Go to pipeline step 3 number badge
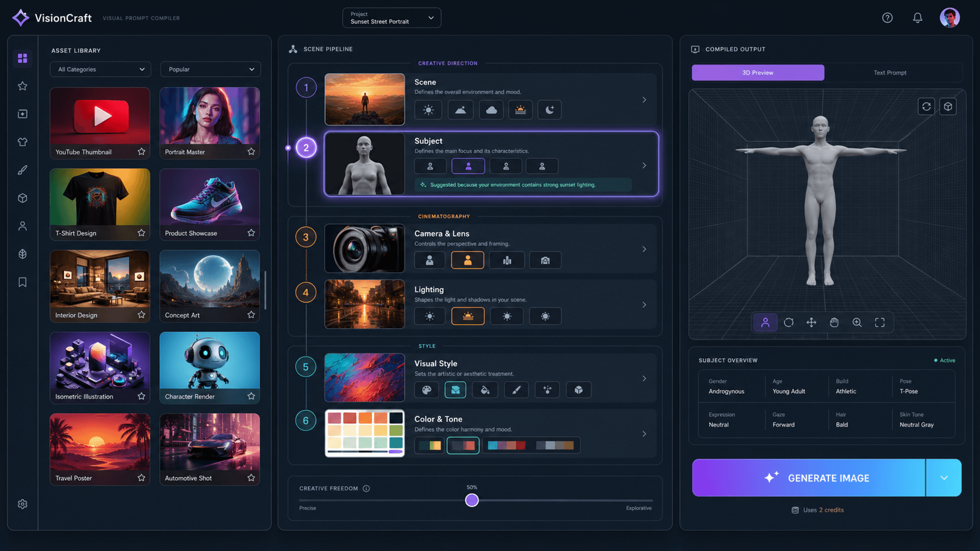 (x=306, y=237)
